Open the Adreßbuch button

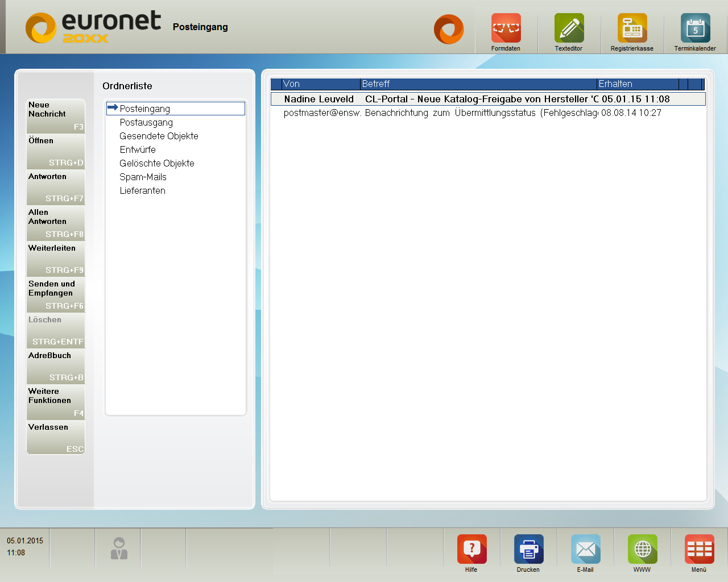click(x=56, y=367)
